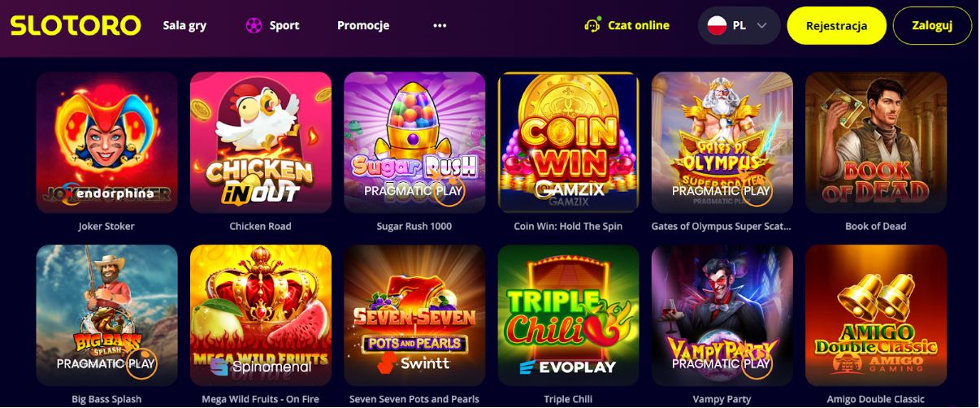Open the Sala gry menu
The image size is (980, 408).
(x=184, y=25)
